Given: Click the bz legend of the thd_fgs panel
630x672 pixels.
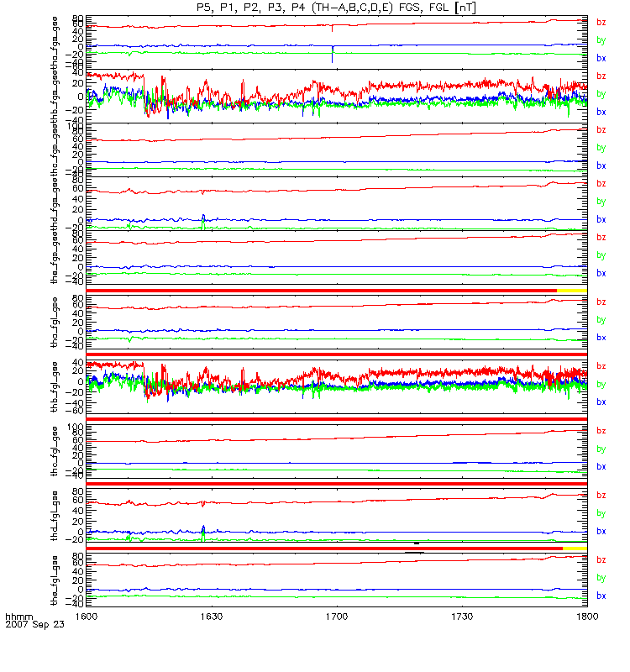Looking at the screenshot, I should (601, 184).
